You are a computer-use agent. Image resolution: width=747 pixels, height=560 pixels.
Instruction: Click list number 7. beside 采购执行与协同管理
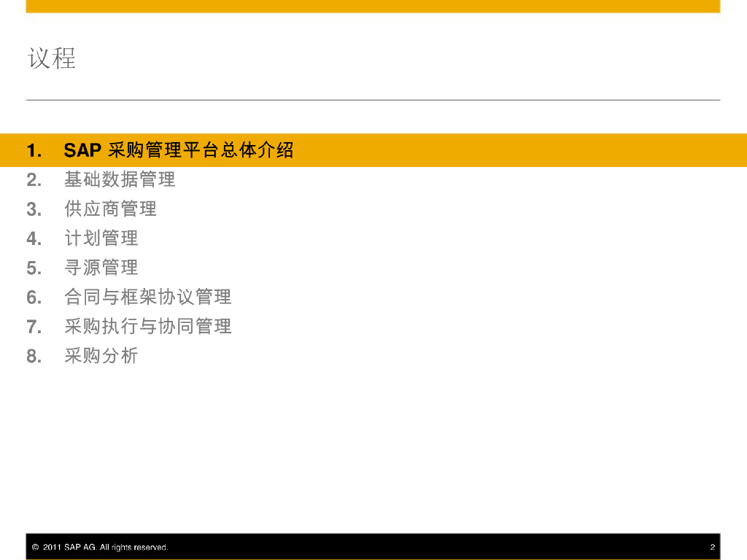click(x=34, y=327)
